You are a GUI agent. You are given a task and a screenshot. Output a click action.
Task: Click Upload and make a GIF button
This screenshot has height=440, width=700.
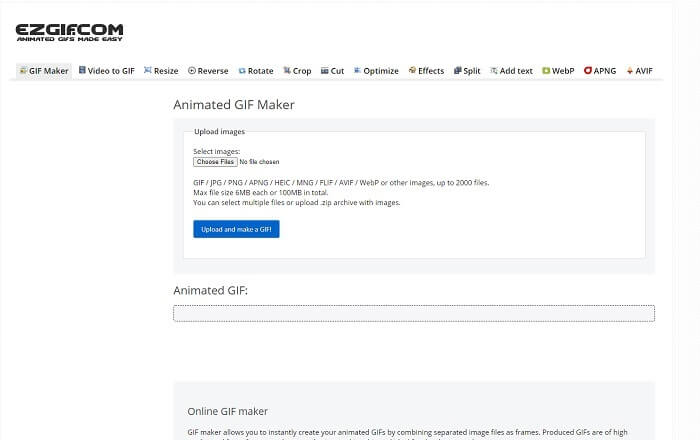pos(236,229)
